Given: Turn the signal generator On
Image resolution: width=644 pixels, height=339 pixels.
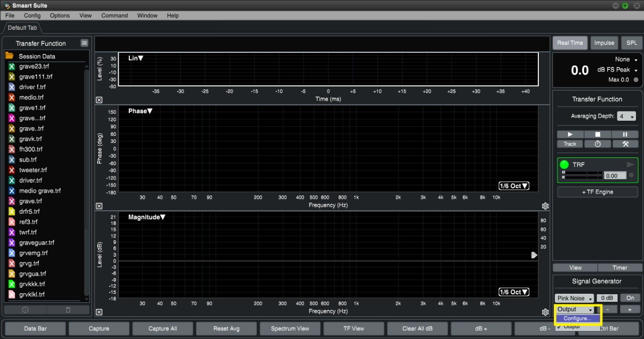Looking at the screenshot, I should (630, 298).
